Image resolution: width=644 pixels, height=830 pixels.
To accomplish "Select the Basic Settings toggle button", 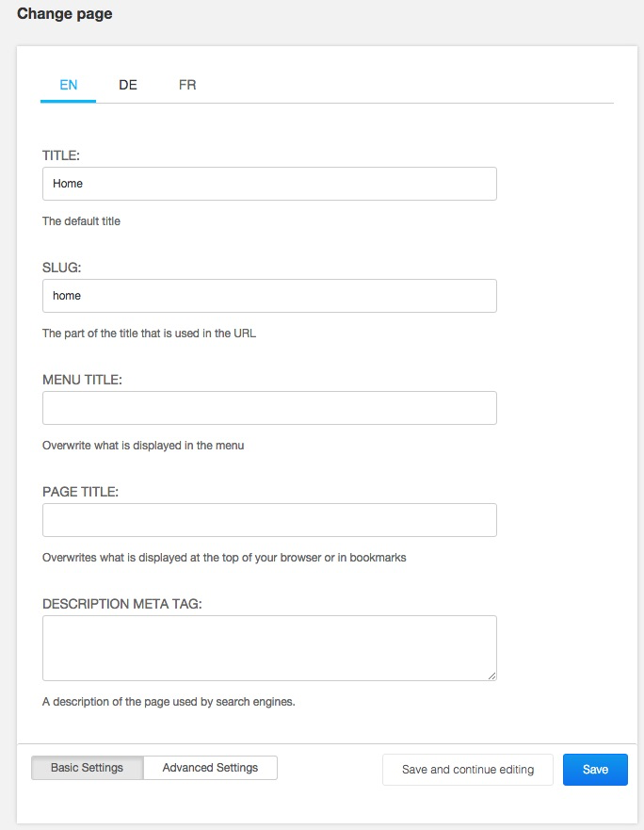I will (87, 768).
